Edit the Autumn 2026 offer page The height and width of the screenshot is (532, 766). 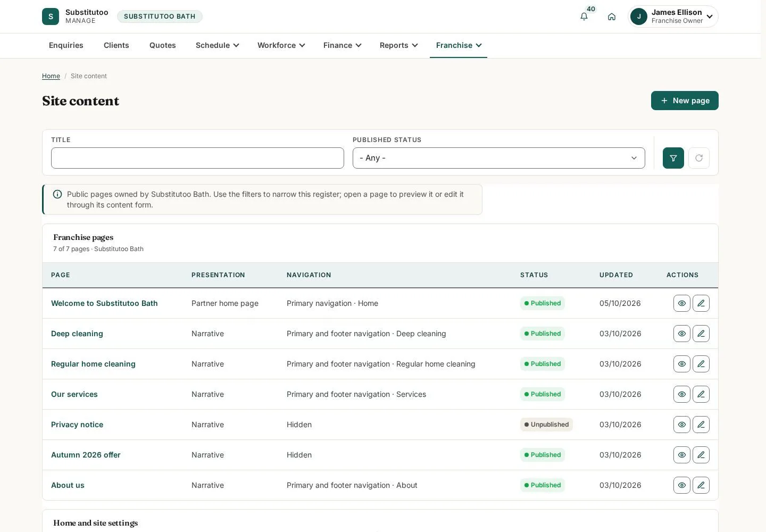click(x=701, y=455)
